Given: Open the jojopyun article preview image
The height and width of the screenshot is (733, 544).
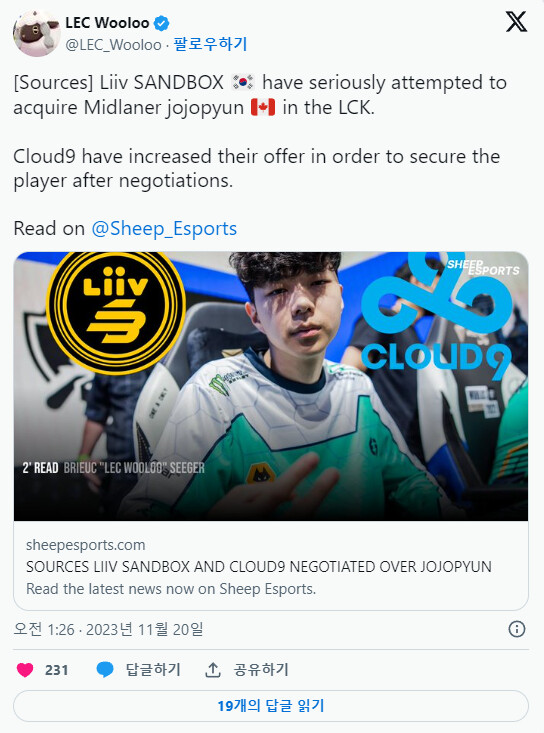Looking at the screenshot, I should 271,386.
